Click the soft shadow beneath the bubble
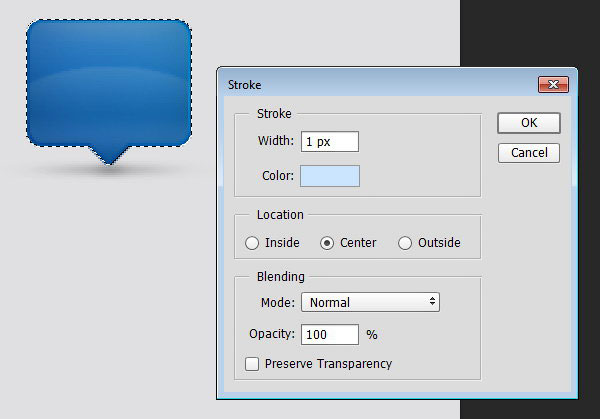The height and width of the screenshot is (419, 600). [109, 169]
